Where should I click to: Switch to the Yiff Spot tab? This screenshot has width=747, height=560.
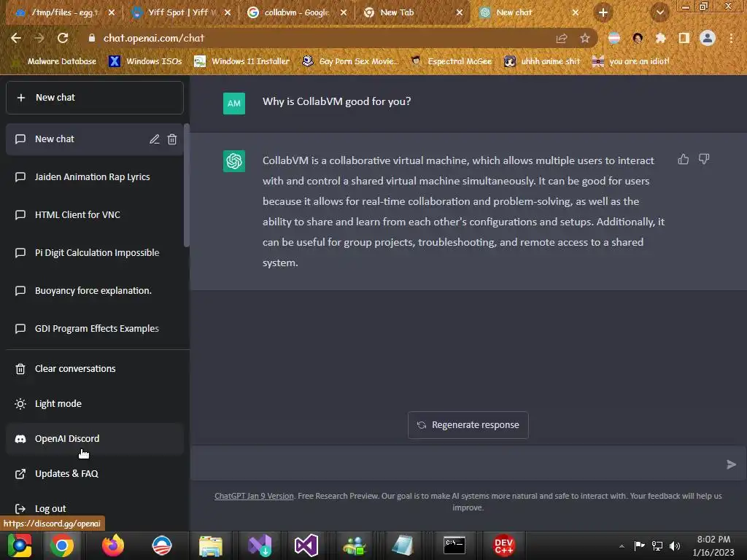[x=182, y=12]
